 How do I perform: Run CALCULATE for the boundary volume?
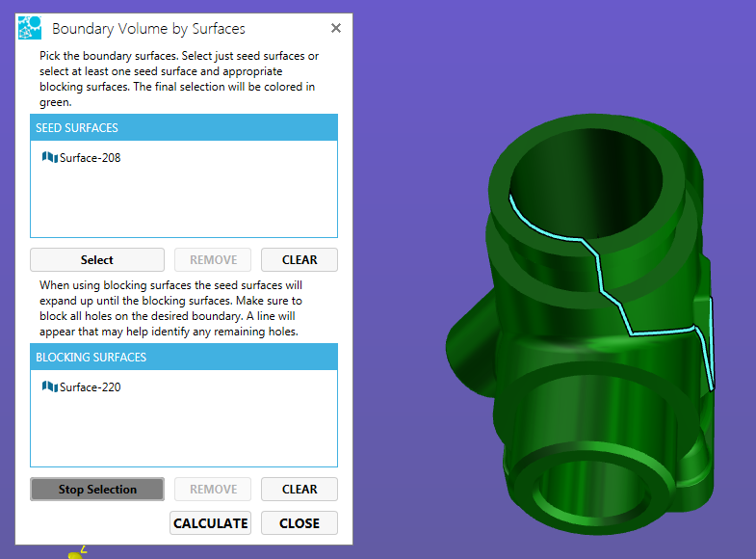211,522
